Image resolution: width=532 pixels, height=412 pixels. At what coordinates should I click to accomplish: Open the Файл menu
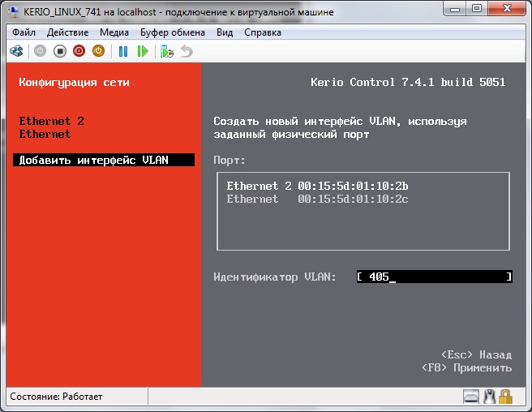(x=24, y=32)
